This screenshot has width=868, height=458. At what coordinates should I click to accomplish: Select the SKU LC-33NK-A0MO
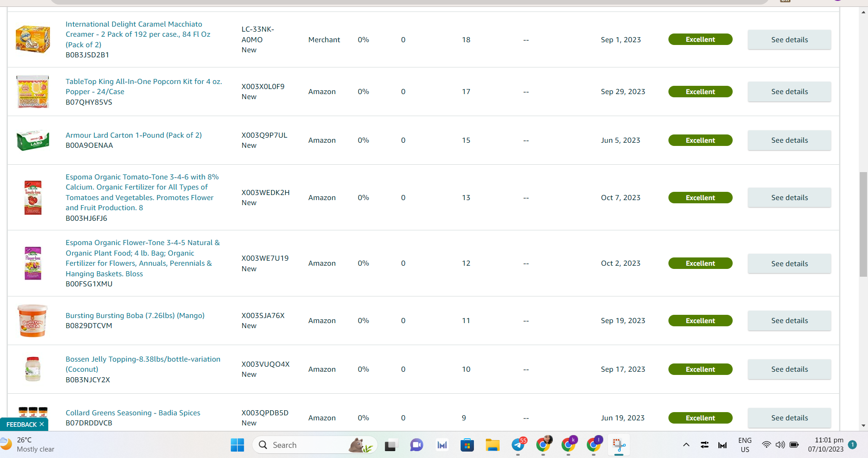pyautogui.click(x=258, y=34)
